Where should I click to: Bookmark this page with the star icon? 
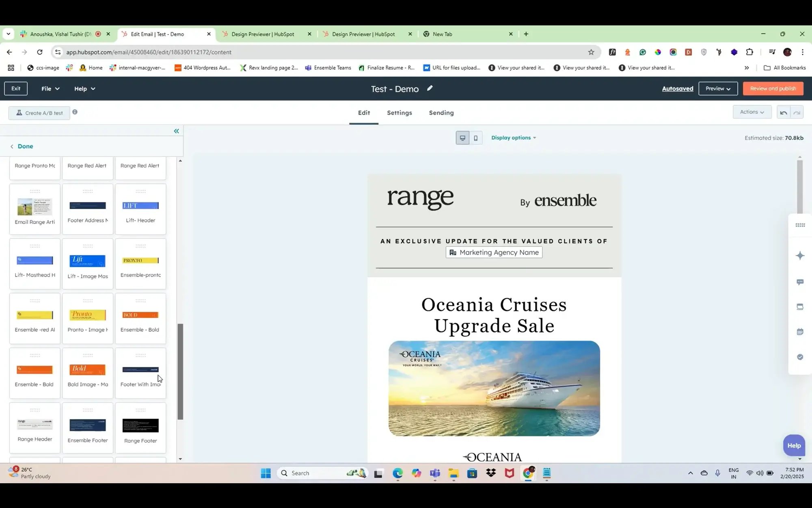[x=591, y=52]
